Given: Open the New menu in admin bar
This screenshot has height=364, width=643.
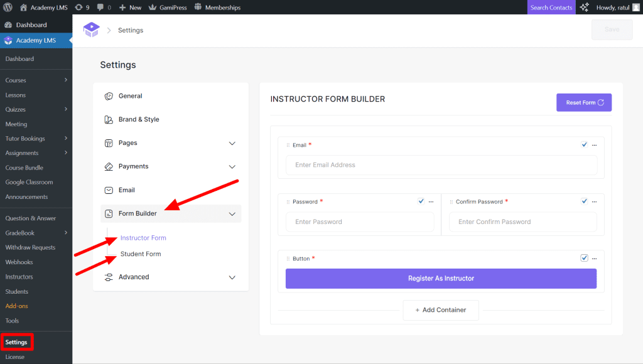Looking at the screenshot, I should coord(130,7).
